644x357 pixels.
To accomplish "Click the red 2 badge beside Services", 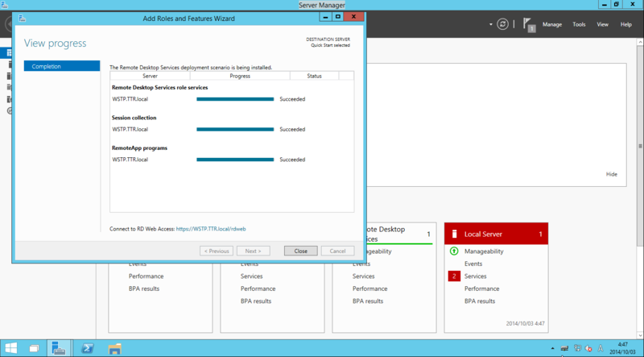I will coord(454,276).
